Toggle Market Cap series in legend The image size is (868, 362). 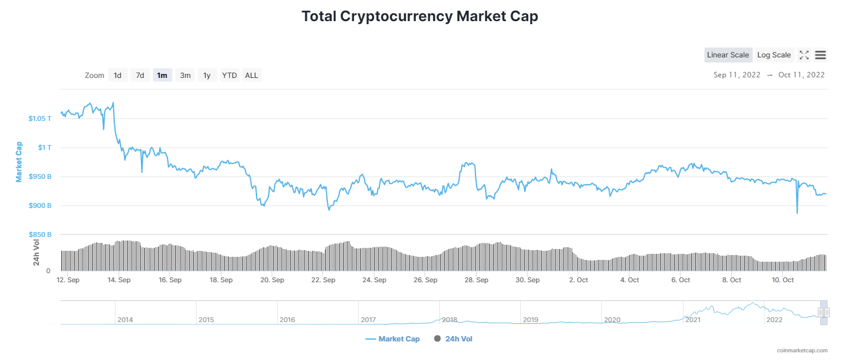coord(399,339)
